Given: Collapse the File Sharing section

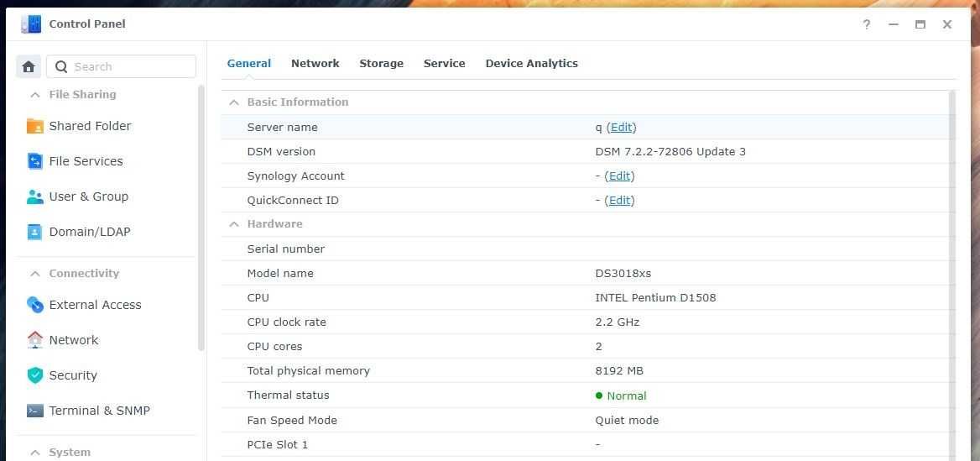Looking at the screenshot, I should coord(35,95).
